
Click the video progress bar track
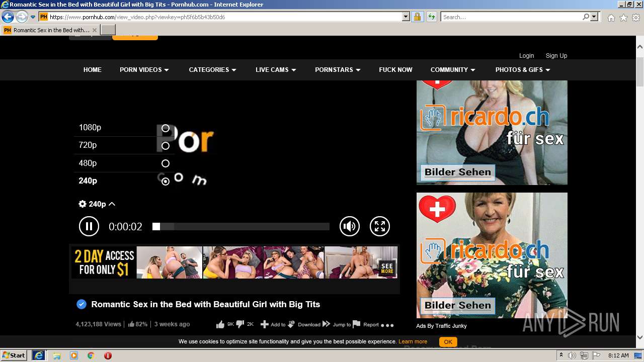click(x=241, y=227)
